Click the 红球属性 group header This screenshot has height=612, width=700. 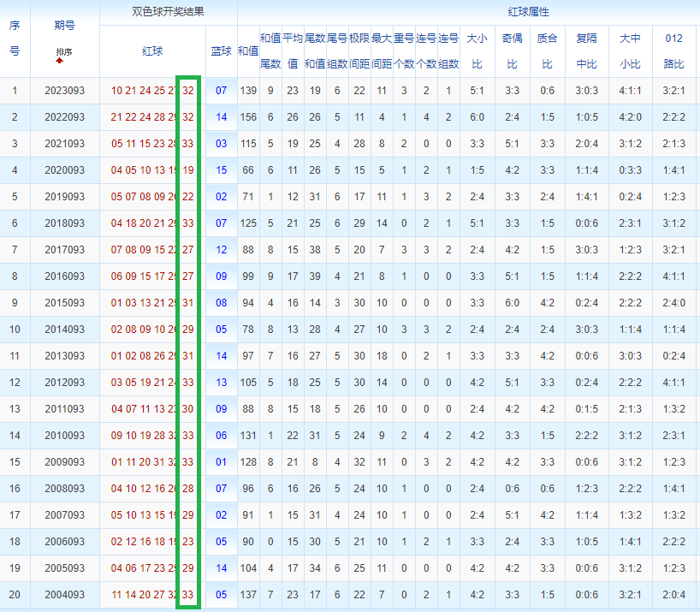(529, 12)
